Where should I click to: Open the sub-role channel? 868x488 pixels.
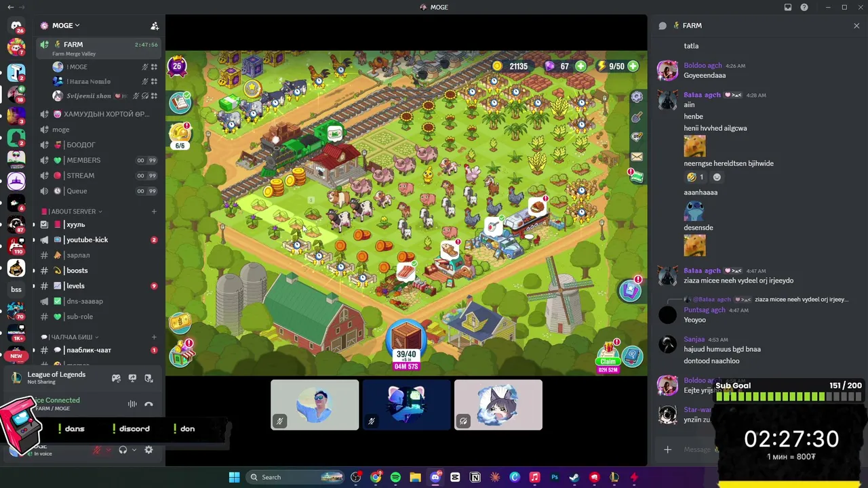click(99, 317)
